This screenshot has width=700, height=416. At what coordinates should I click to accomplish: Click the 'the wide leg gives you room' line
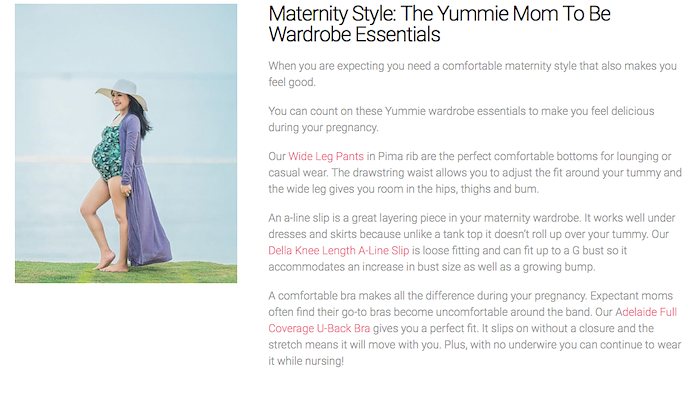pos(404,189)
